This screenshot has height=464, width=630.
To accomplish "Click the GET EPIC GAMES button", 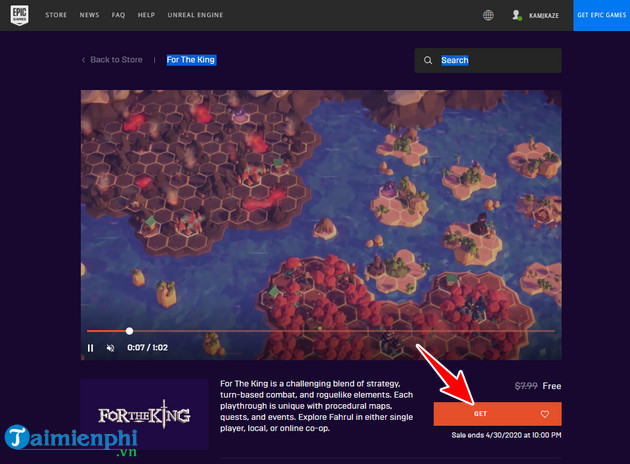I will pos(601,15).
